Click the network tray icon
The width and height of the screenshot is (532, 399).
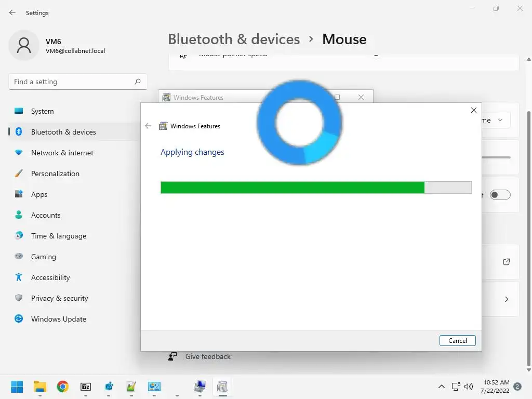click(456, 387)
